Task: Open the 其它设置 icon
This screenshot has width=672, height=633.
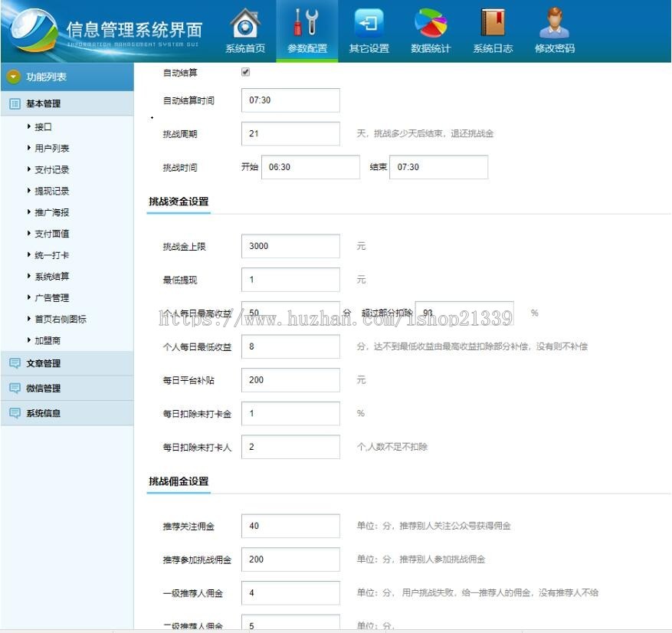Action: coord(369,23)
